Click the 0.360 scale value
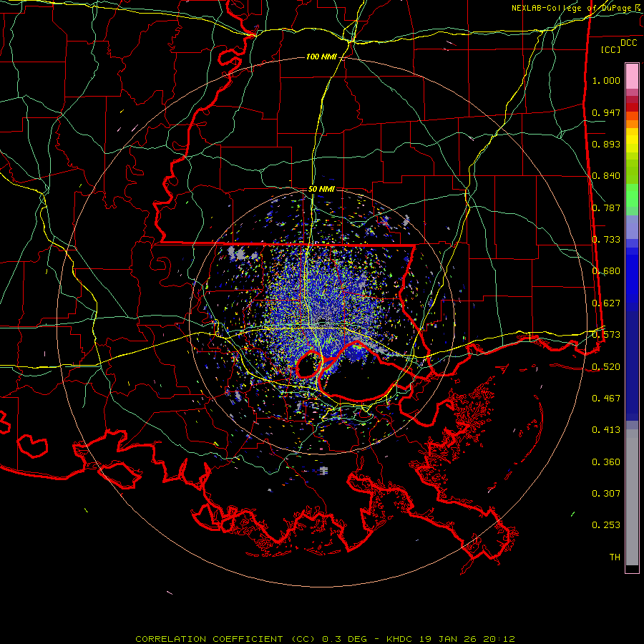 coord(606,462)
